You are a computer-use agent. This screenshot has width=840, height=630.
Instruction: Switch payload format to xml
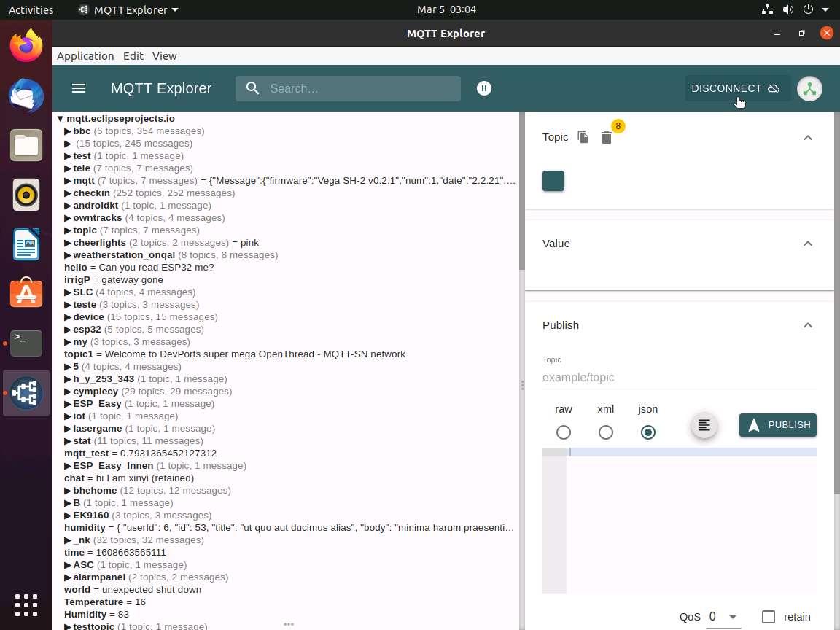point(606,432)
